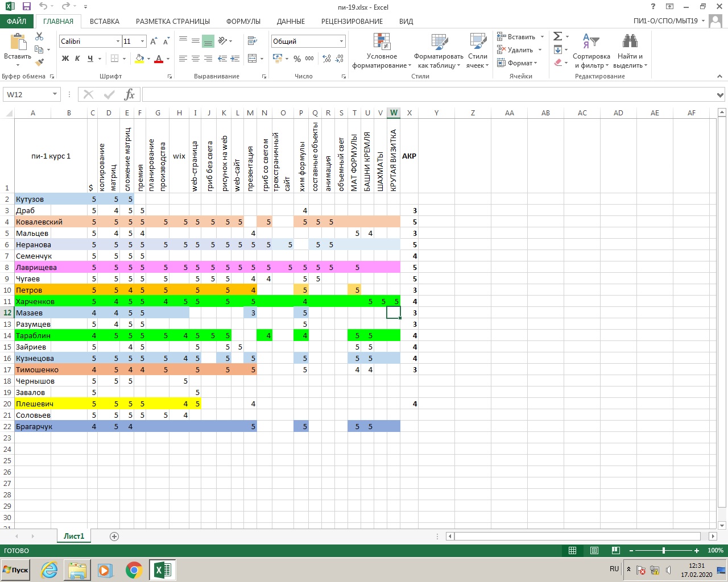Switch to Page Layout view in status bar

[x=594, y=551]
